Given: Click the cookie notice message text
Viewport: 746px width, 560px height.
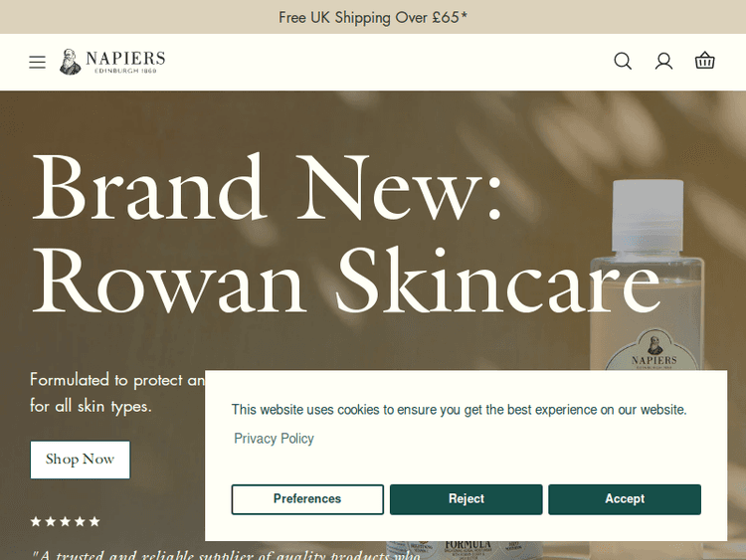Looking at the screenshot, I should click(x=460, y=410).
